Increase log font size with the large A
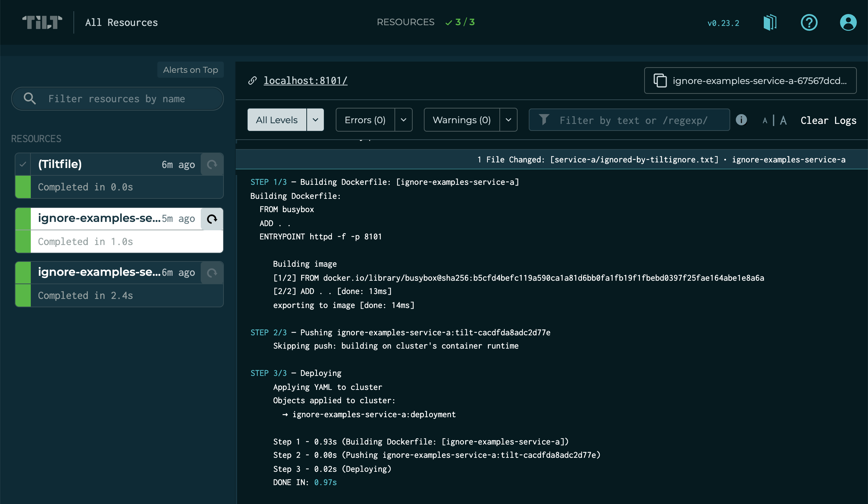 783,120
